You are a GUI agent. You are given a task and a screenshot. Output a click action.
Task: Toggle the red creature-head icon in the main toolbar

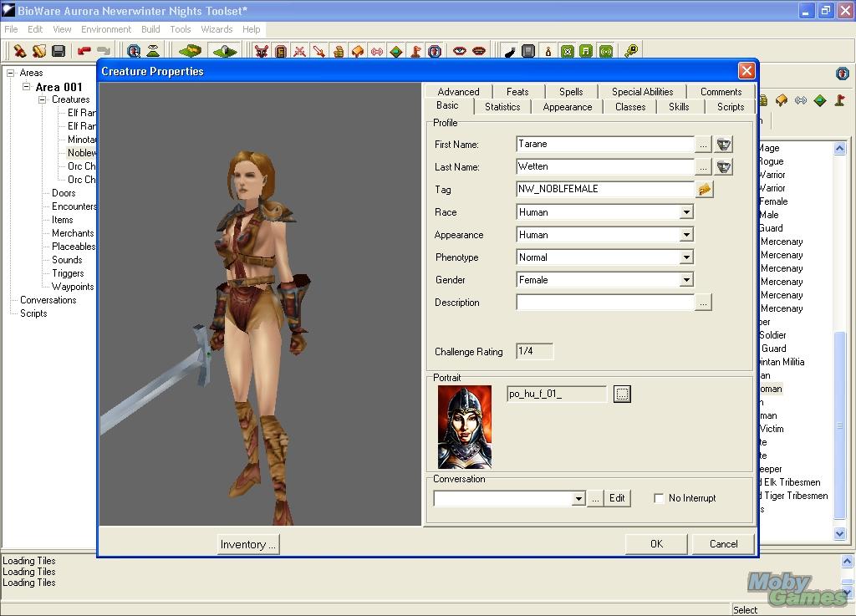262,51
